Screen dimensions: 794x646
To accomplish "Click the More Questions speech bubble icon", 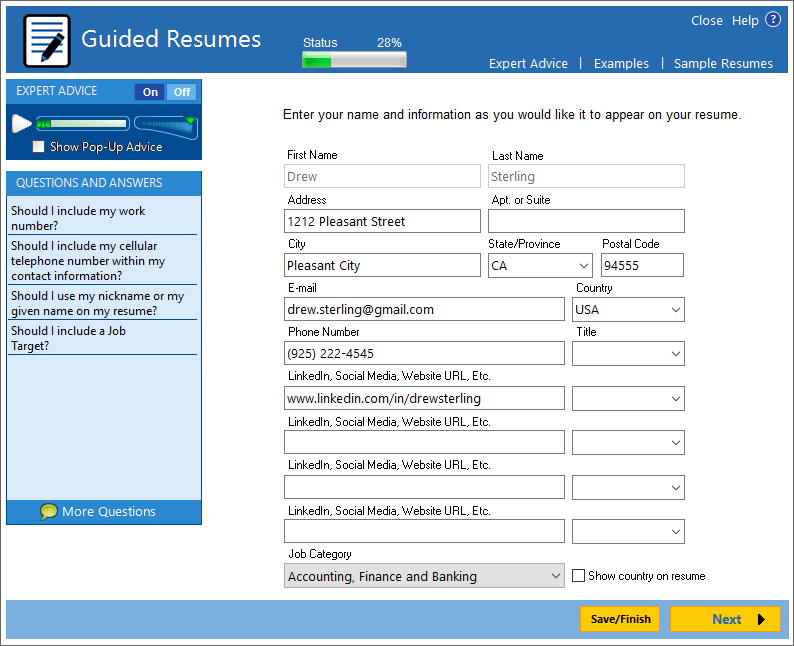I will pyautogui.click(x=49, y=512).
